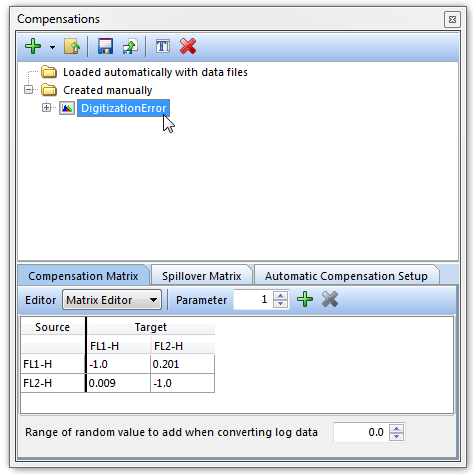This screenshot has width=473, height=474.
Task: Open the Matrix Editor dropdown
Action: pos(112,300)
